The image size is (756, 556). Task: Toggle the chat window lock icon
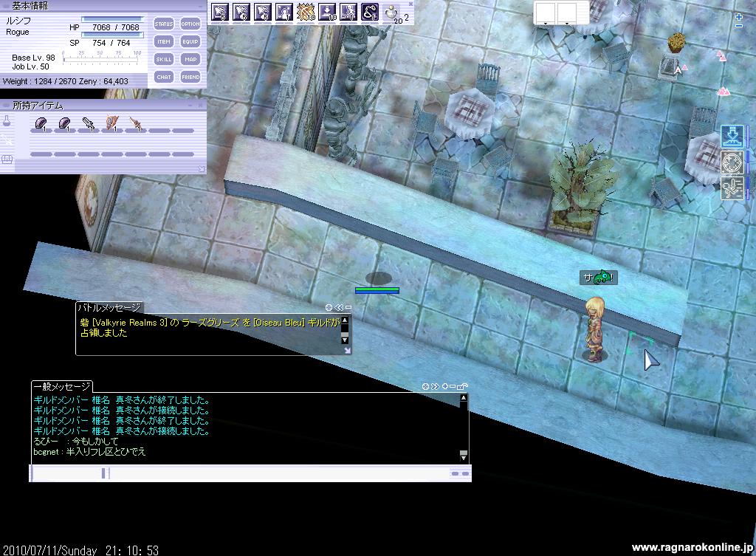click(x=462, y=386)
